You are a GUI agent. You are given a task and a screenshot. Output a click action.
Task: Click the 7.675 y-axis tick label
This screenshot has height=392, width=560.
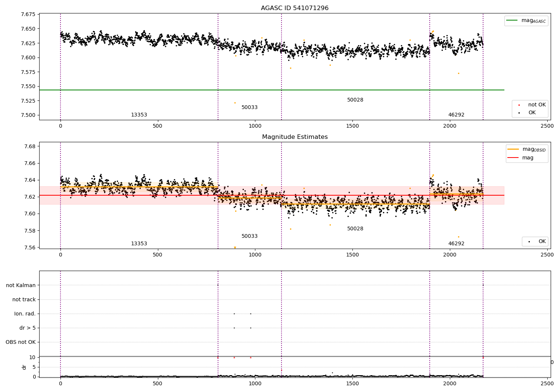click(28, 15)
